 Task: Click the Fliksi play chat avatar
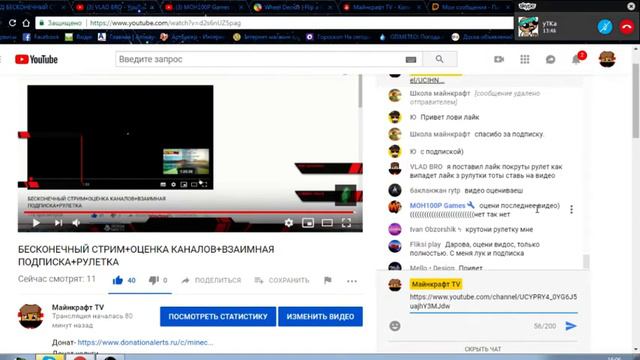[395, 247]
